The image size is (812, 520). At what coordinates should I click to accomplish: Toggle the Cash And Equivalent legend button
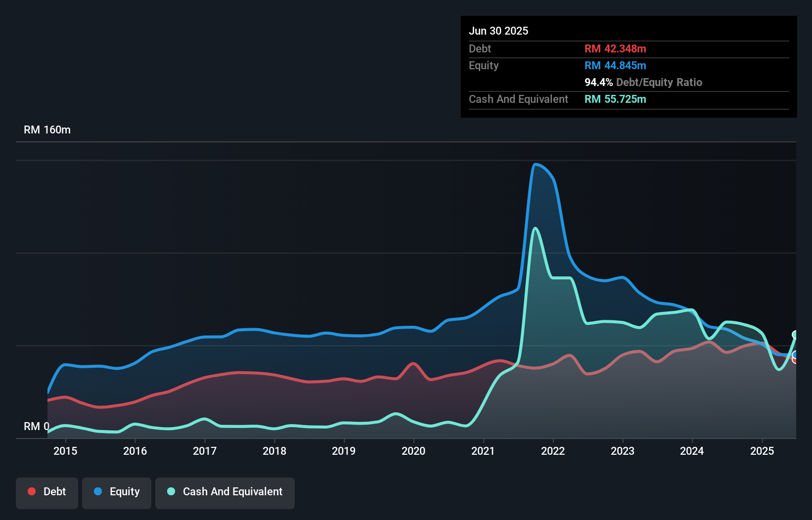(225, 492)
